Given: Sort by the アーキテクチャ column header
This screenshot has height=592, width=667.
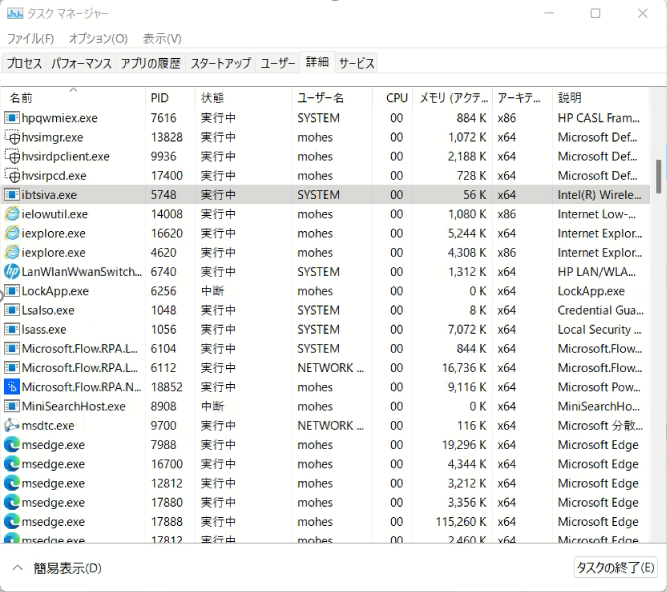Looking at the screenshot, I should click(x=522, y=98).
